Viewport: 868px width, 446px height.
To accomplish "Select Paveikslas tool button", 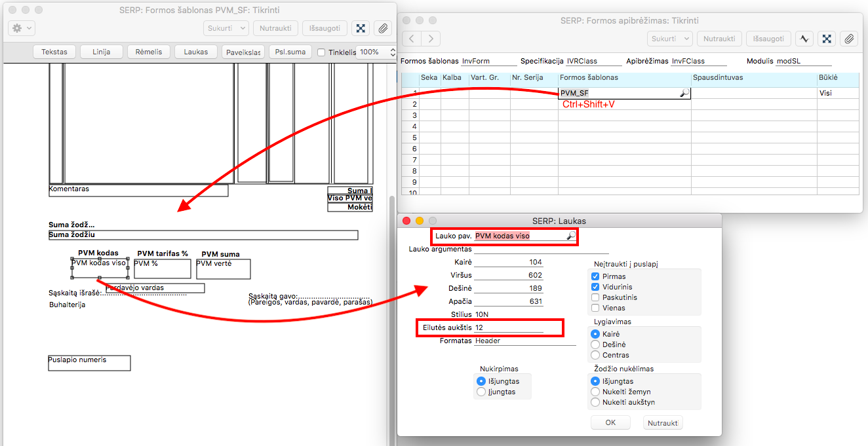I will [242, 52].
